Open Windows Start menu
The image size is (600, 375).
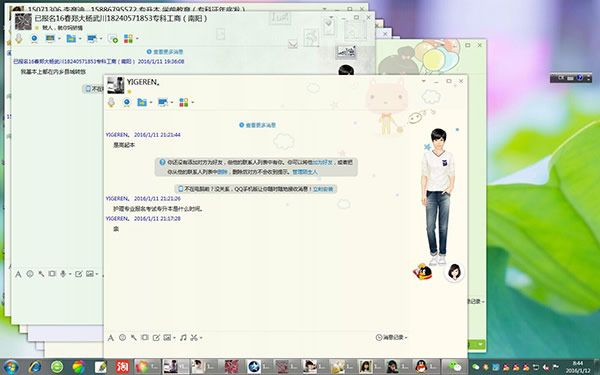pyautogui.click(x=11, y=367)
